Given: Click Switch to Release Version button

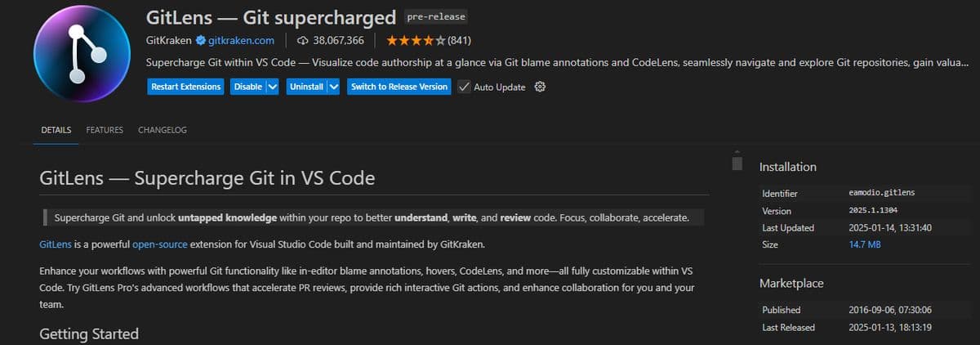Looking at the screenshot, I should pyautogui.click(x=399, y=87).
